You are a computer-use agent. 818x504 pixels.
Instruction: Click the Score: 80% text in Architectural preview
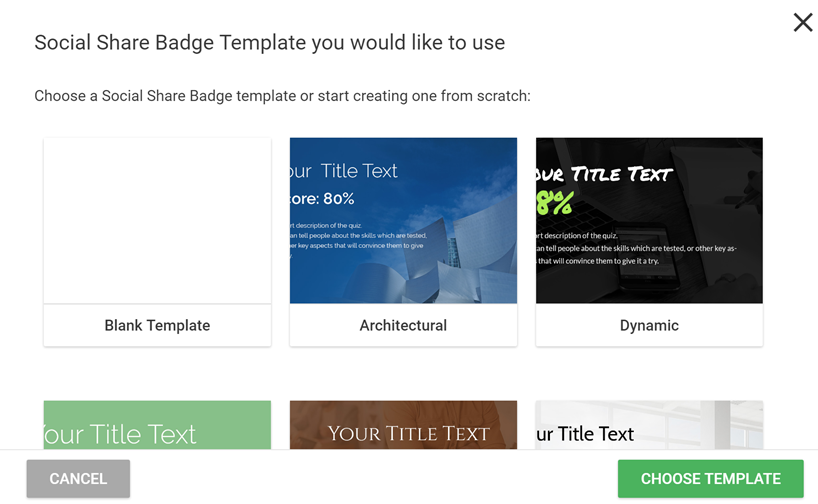tap(322, 199)
